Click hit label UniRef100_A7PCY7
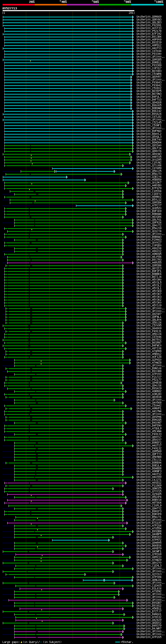 pyautogui.click(x=149, y=206)
